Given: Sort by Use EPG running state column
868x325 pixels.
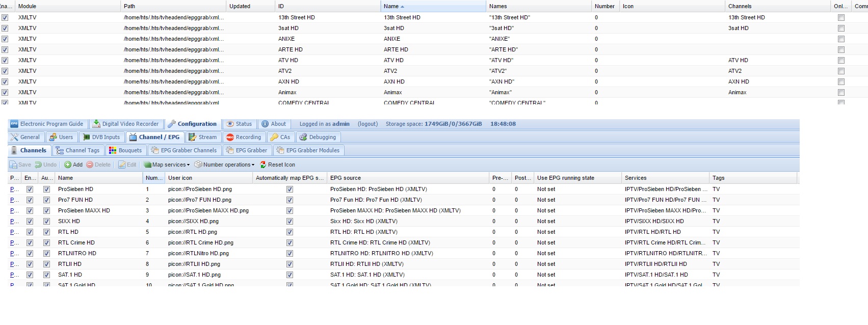Looking at the screenshot, I should tap(577, 178).
